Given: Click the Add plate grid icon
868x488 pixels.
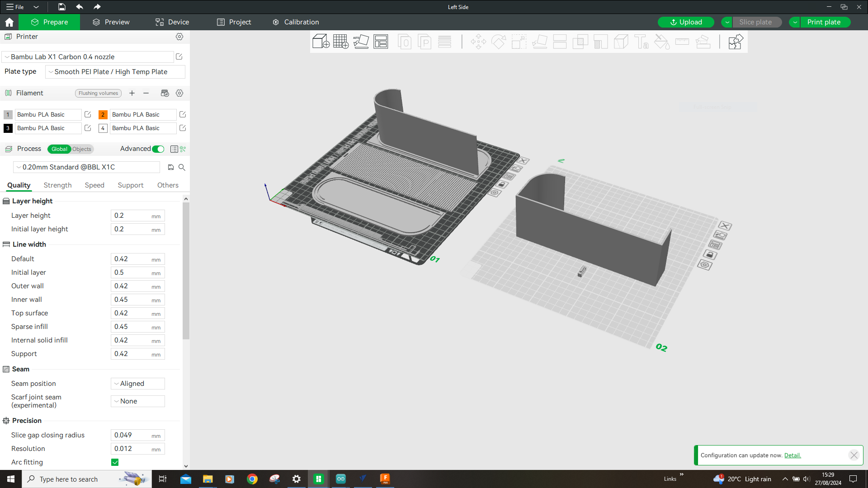Looking at the screenshot, I should (341, 42).
